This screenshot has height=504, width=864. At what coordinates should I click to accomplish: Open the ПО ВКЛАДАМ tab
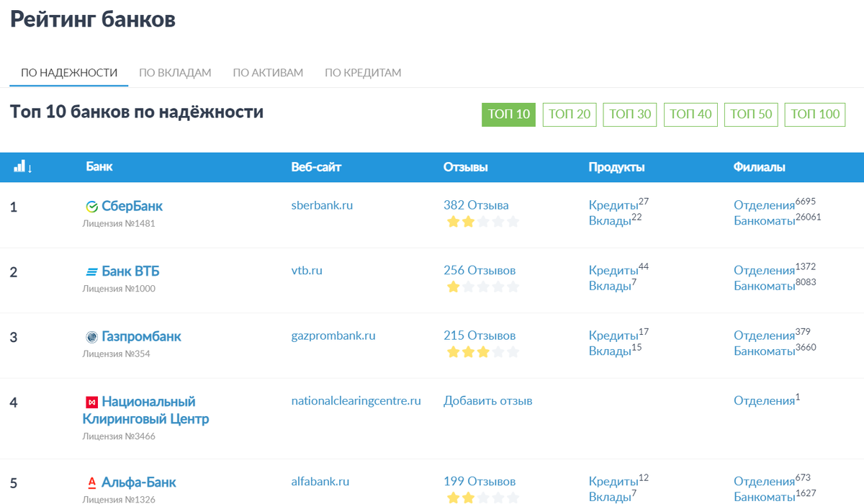(x=175, y=73)
